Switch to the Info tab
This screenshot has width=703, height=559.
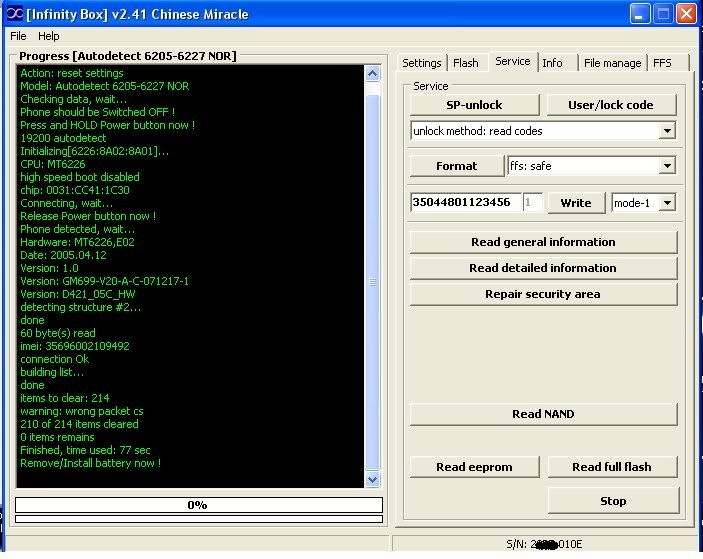point(552,63)
